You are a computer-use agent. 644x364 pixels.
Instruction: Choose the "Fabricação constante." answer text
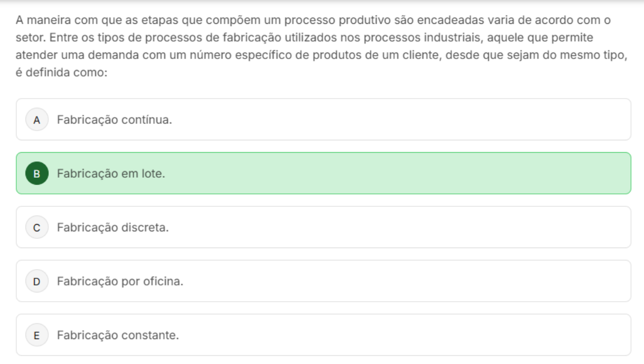118,335
